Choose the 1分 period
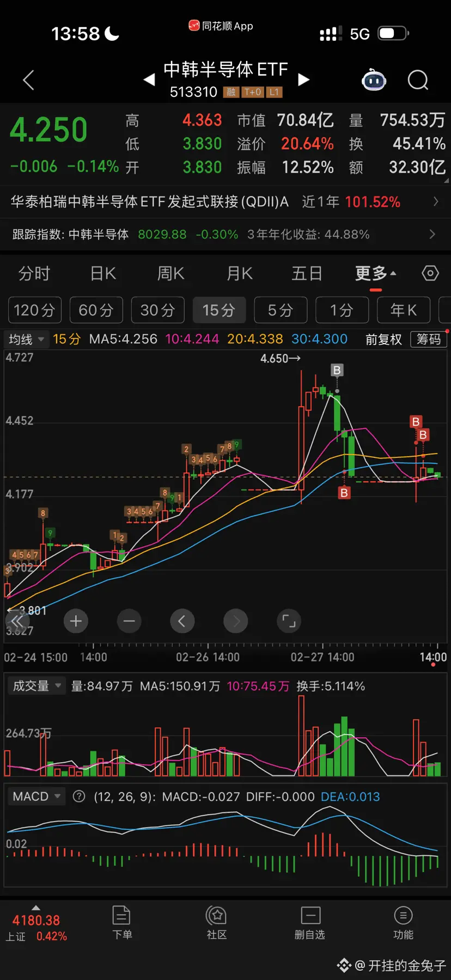Viewport: 451px width, 980px height. 342,310
